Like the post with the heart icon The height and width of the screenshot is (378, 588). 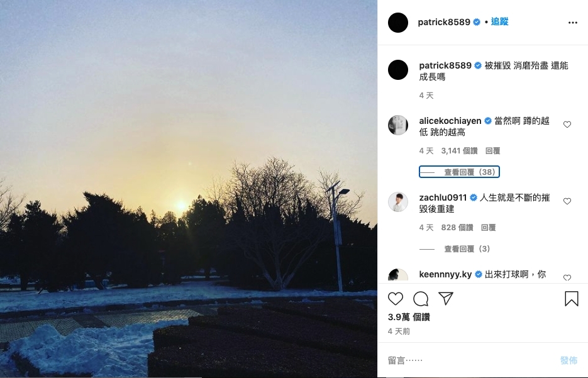(x=396, y=299)
